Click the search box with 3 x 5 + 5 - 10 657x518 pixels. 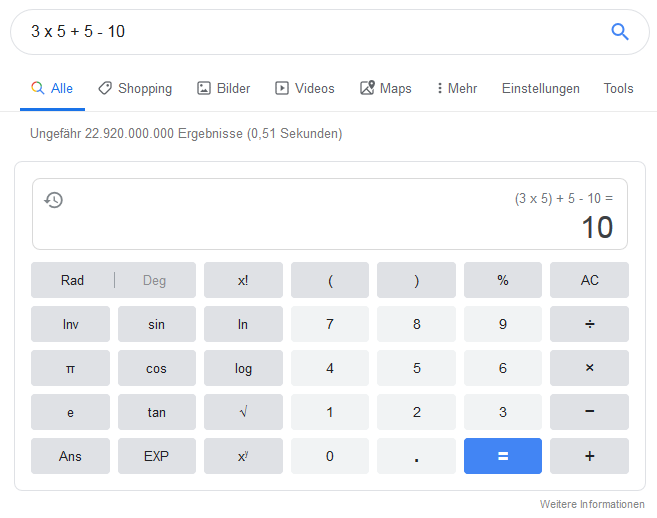tap(300, 32)
